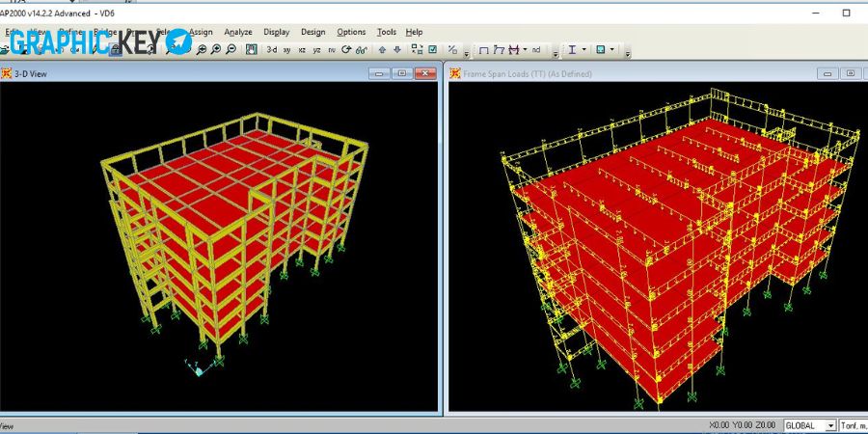
Task: Open the Tonf, m units dropdown
Action: (854, 425)
